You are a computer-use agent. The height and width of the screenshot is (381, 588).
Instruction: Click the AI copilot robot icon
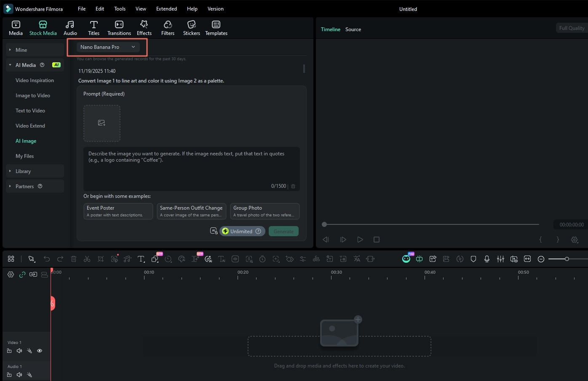click(406, 259)
